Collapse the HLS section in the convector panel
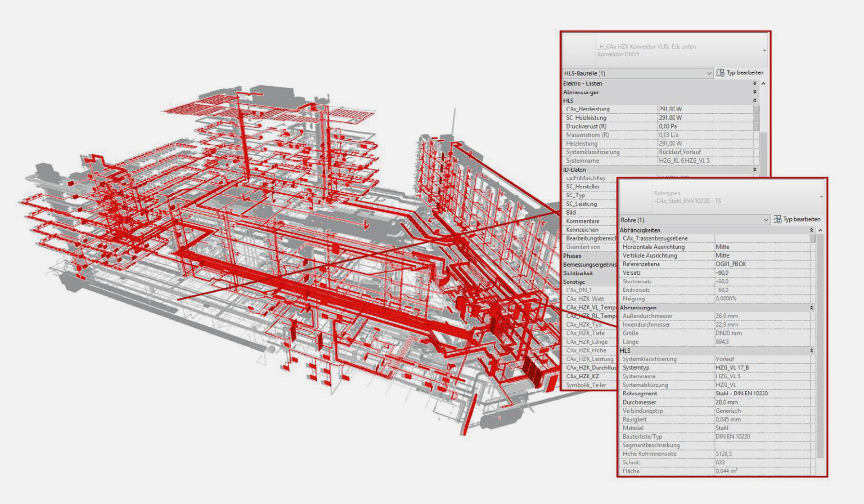Image resolution: width=864 pixels, height=504 pixels. (x=755, y=101)
